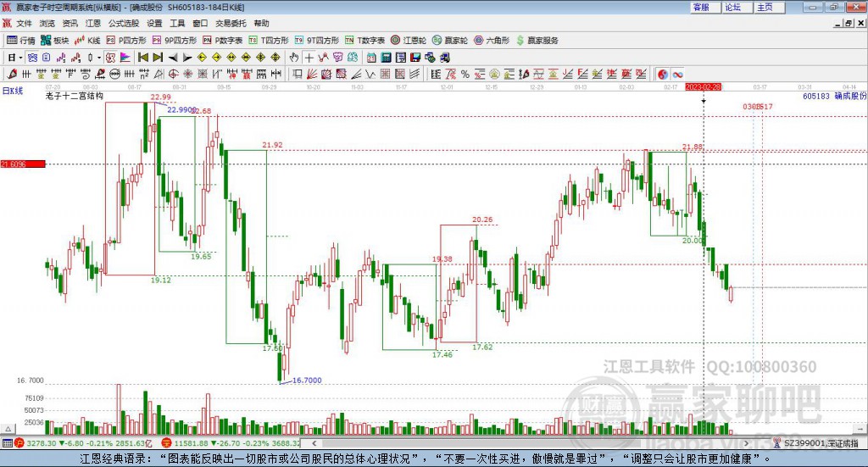
Task: Open the calendar date icon
Action: pyautogui.click(x=371, y=58)
